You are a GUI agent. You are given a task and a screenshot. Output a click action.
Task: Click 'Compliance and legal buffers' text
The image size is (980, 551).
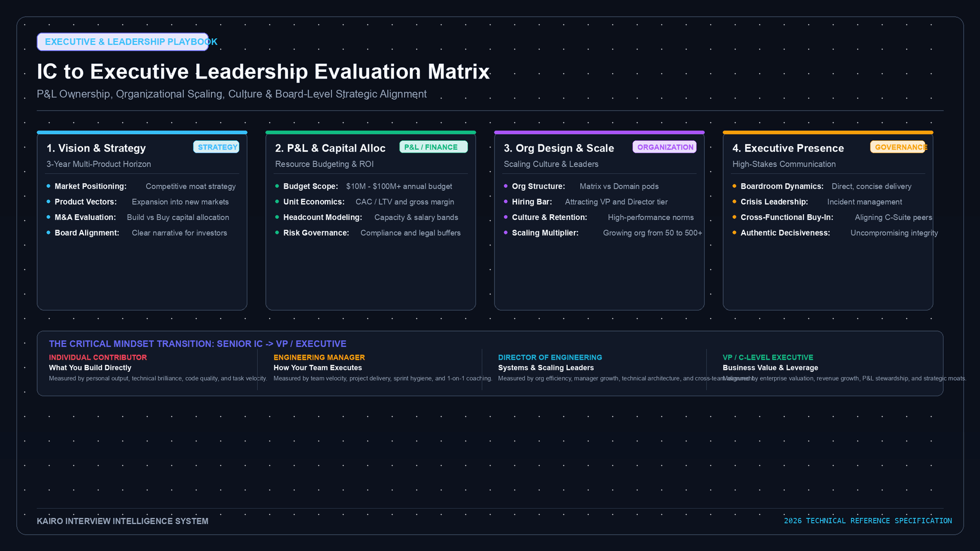pyautogui.click(x=410, y=233)
